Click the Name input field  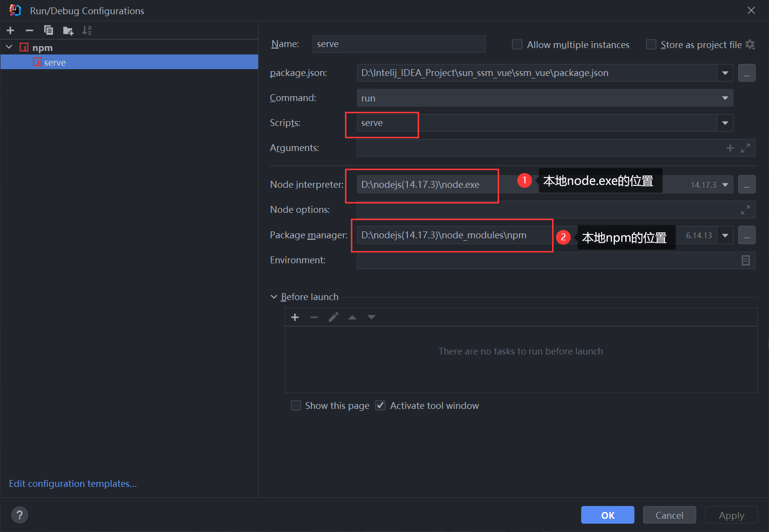coord(398,44)
